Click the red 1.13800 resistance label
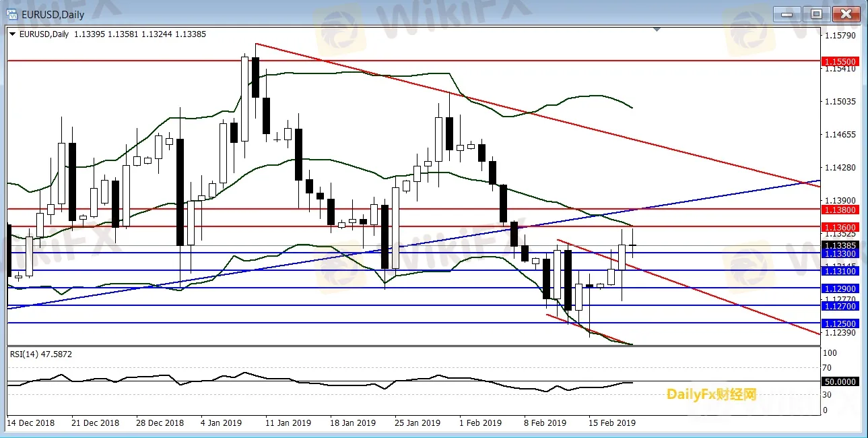This screenshot has height=438, width=868. [840, 210]
